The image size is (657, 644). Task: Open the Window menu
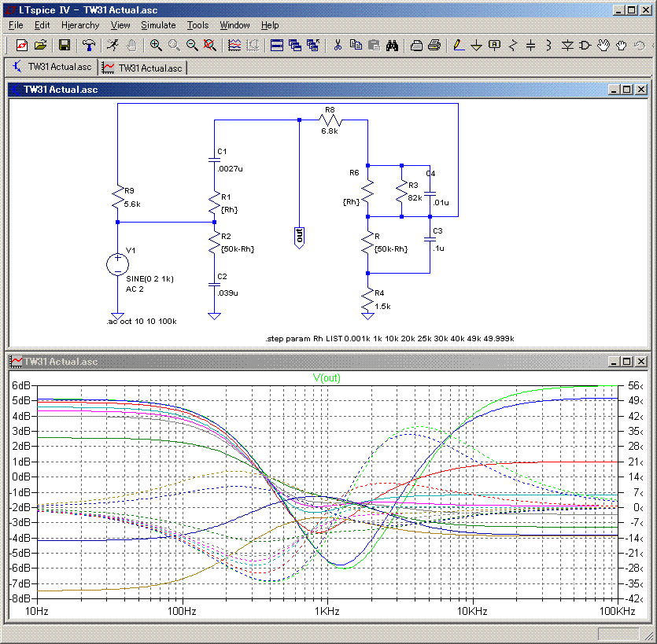pyautogui.click(x=234, y=25)
